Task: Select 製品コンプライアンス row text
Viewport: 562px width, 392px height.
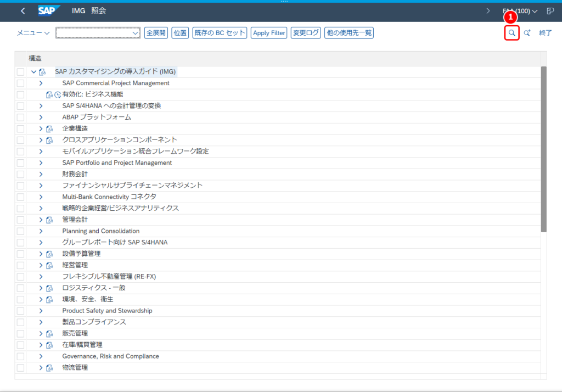Action: tap(94, 322)
